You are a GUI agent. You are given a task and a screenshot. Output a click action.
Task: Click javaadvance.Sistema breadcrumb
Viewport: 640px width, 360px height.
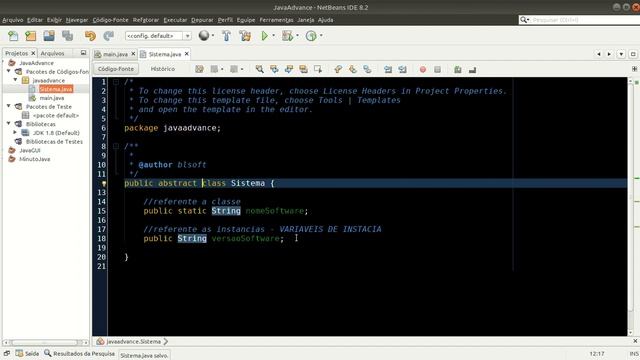[x=133, y=341]
